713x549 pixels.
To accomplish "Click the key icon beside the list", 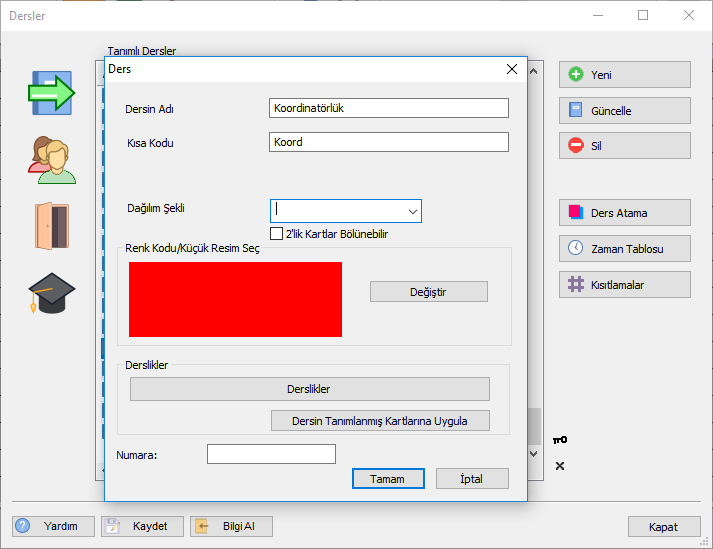I will [560, 440].
